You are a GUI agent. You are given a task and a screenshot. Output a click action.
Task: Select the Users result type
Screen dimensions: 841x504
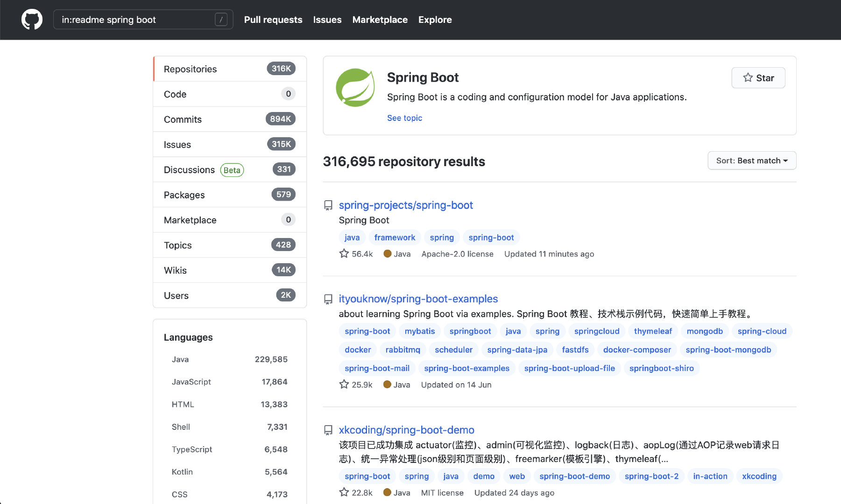(230, 296)
